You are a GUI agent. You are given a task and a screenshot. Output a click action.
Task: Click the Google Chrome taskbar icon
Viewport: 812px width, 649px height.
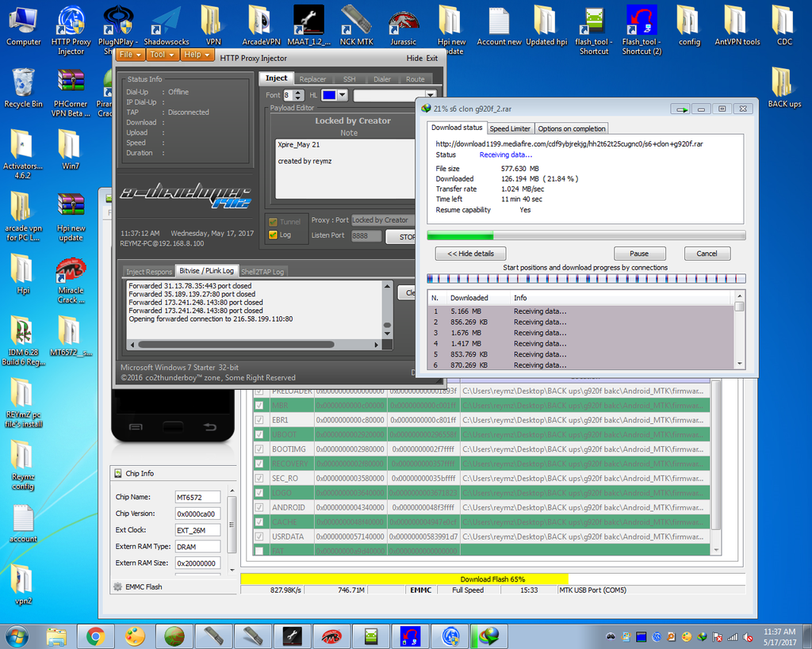tap(96, 636)
